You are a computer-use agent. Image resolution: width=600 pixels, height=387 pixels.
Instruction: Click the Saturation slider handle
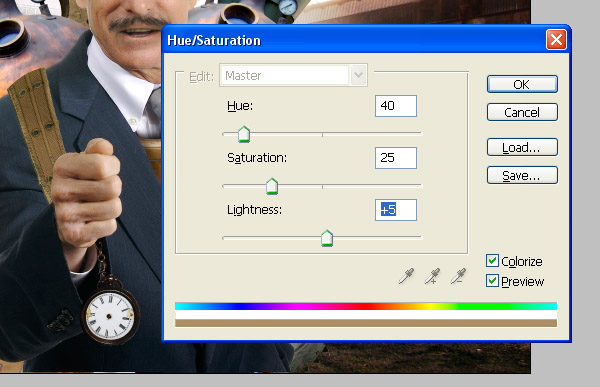[x=272, y=186]
